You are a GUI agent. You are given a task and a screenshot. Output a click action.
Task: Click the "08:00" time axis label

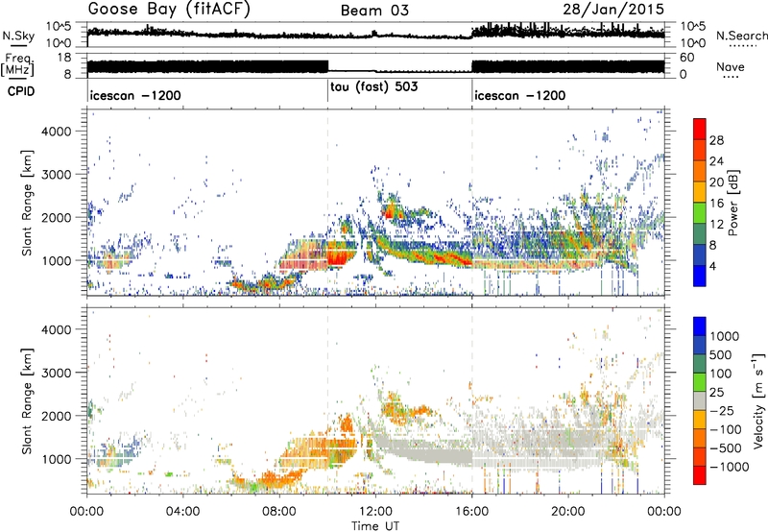click(279, 512)
